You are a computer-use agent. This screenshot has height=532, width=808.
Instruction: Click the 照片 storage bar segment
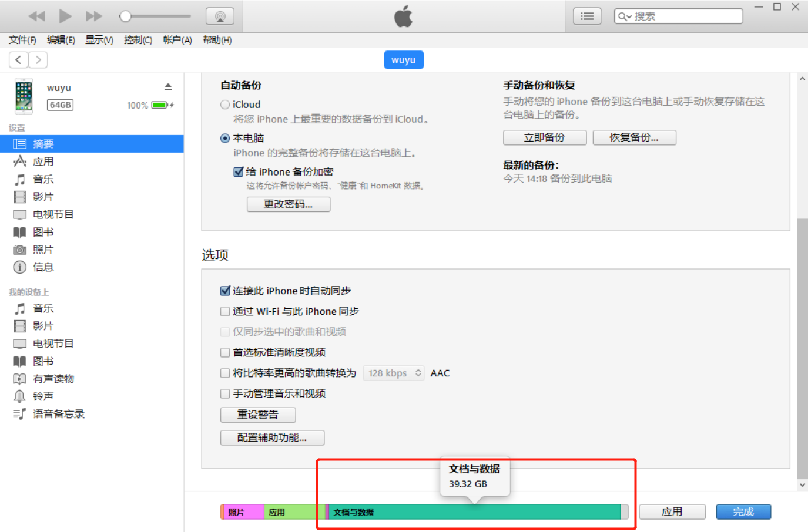click(x=244, y=512)
